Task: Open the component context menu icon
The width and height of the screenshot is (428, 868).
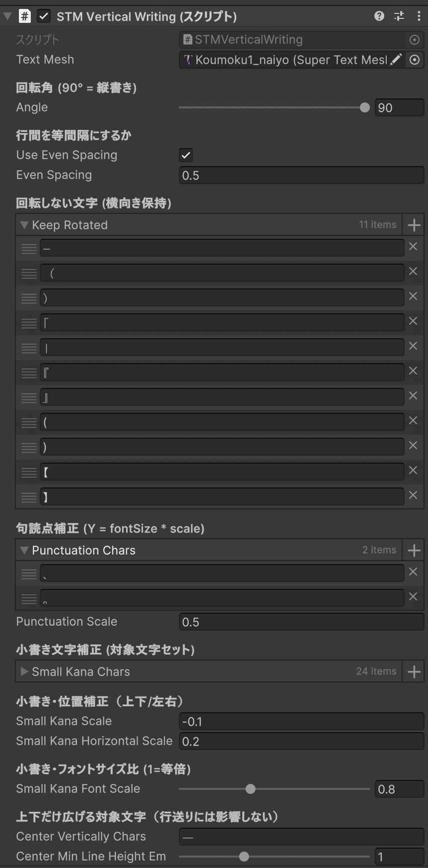Action: pyautogui.click(x=419, y=15)
